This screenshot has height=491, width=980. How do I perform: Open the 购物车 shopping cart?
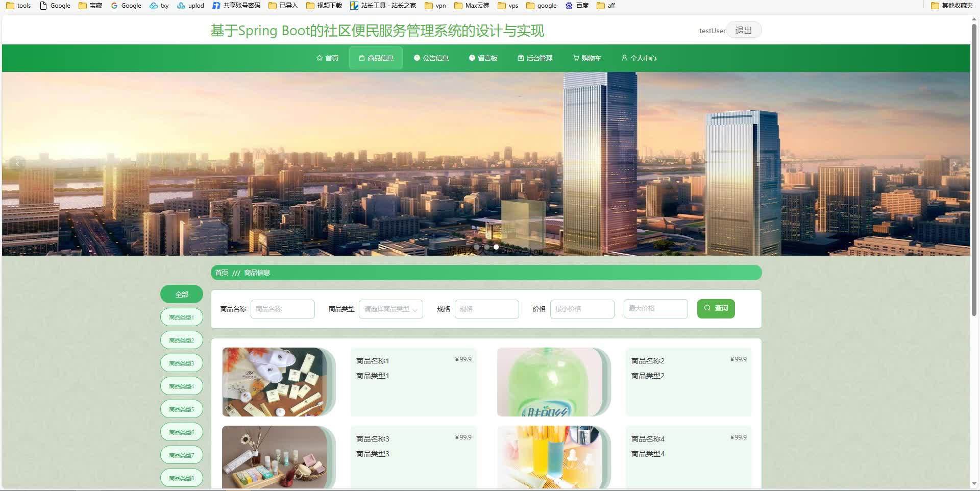pyautogui.click(x=587, y=58)
